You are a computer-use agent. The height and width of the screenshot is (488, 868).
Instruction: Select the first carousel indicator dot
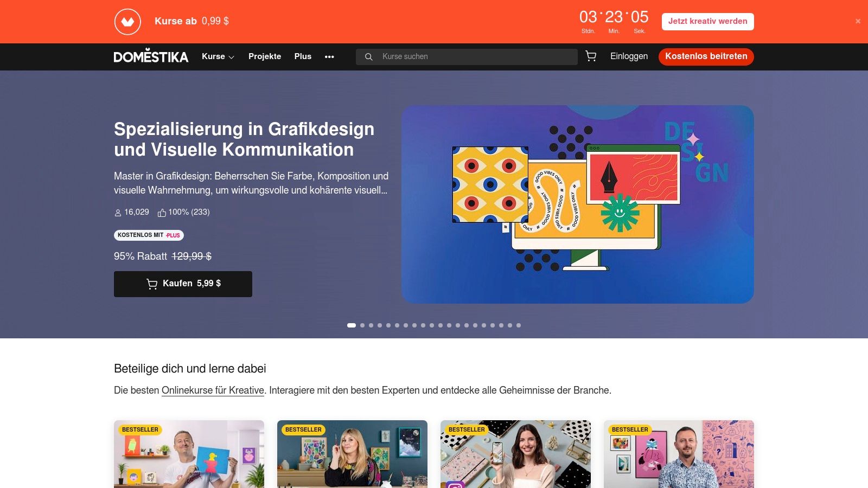tap(352, 325)
